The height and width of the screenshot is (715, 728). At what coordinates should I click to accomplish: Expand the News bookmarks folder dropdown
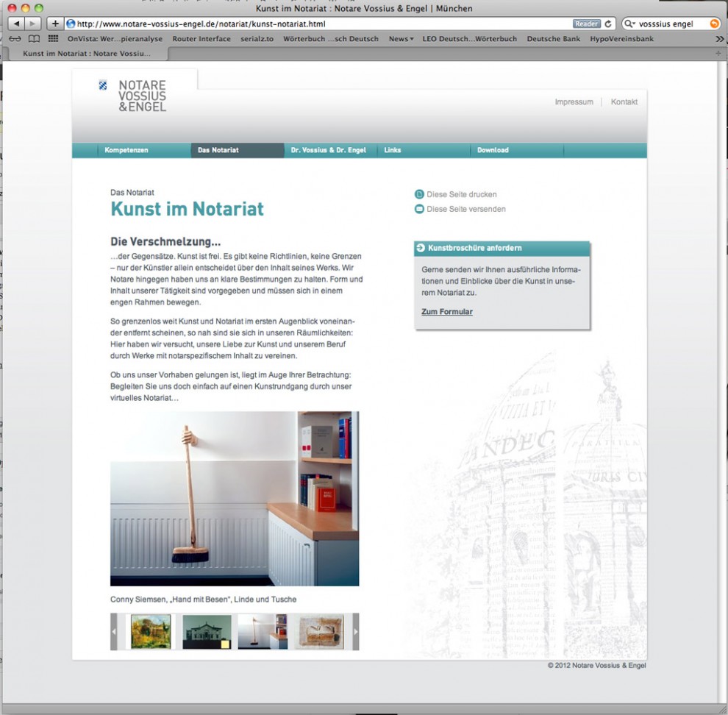click(x=401, y=39)
